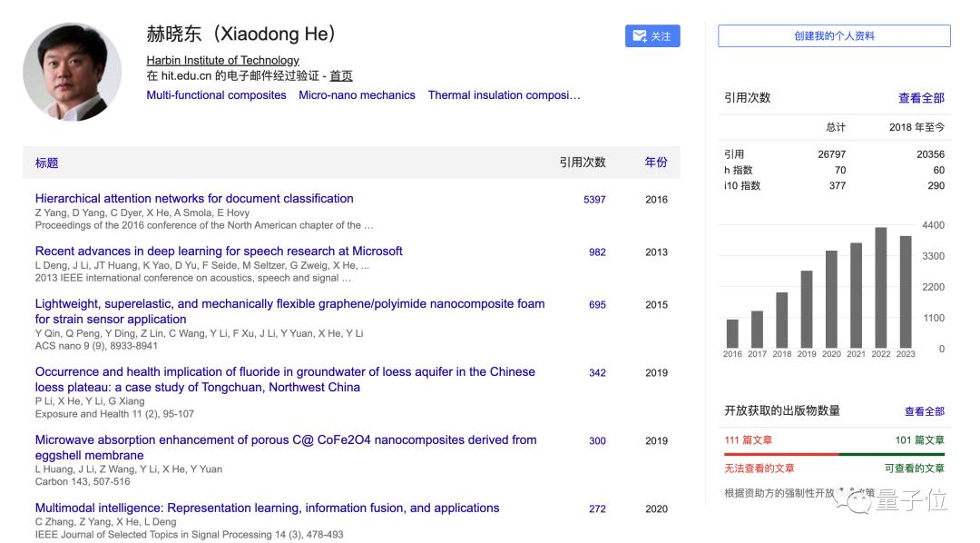Click the 5397 citation count

coord(594,200)
